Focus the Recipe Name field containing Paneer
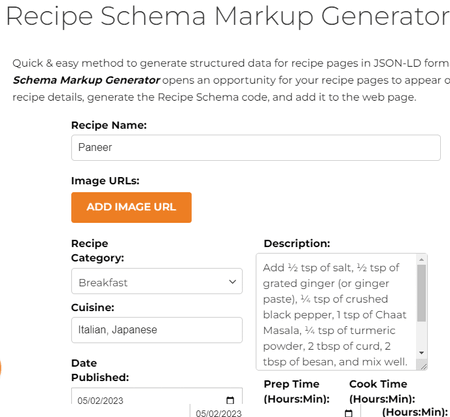This screenshot has height=417, width=450. coord(256,148)
